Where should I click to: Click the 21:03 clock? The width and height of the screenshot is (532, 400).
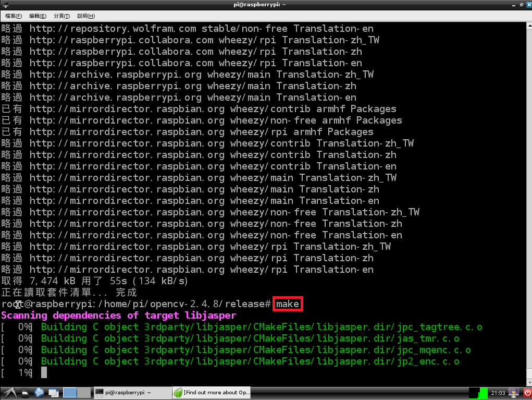(x=498, y=393)
